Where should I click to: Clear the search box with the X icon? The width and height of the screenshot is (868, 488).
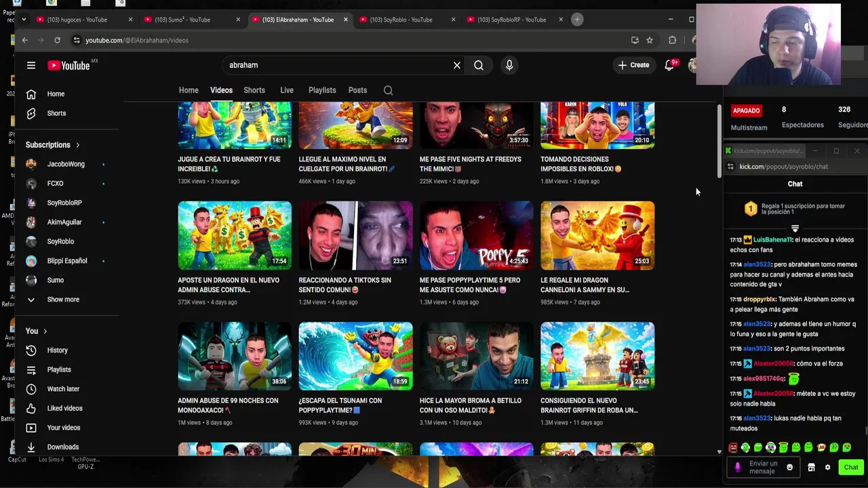pos(457,65)
